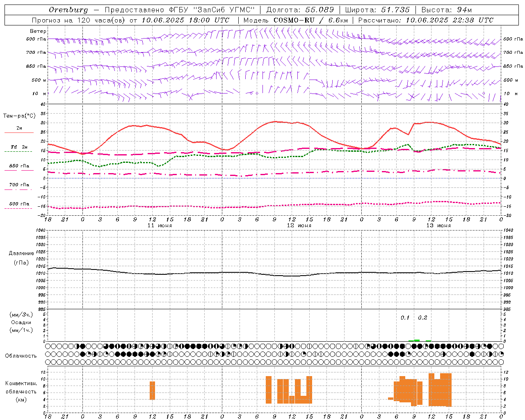Image resolution: width=525 pixels, height=420 pixels.
Task: Click the Orenburg station title
Action: pos(68,10)
